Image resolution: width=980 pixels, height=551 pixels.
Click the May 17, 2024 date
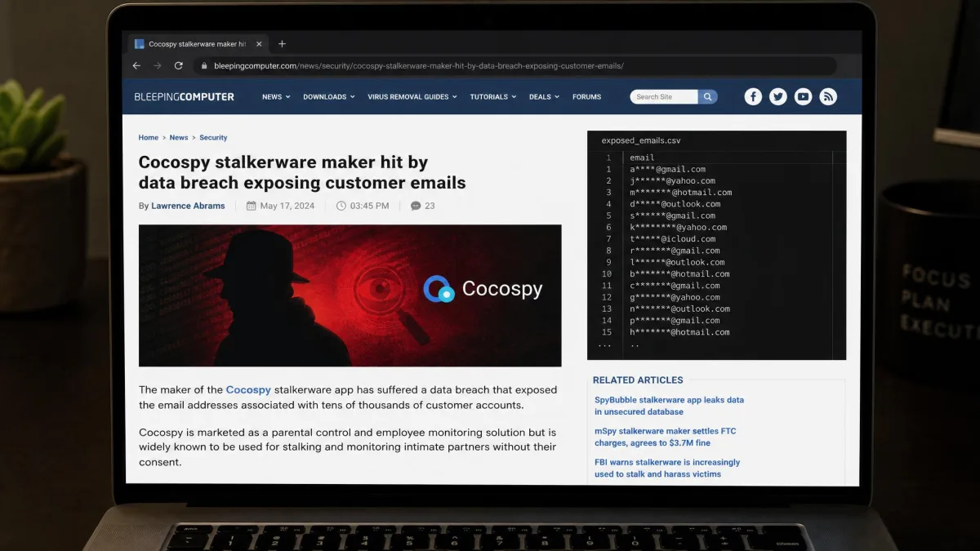[287, 206]
